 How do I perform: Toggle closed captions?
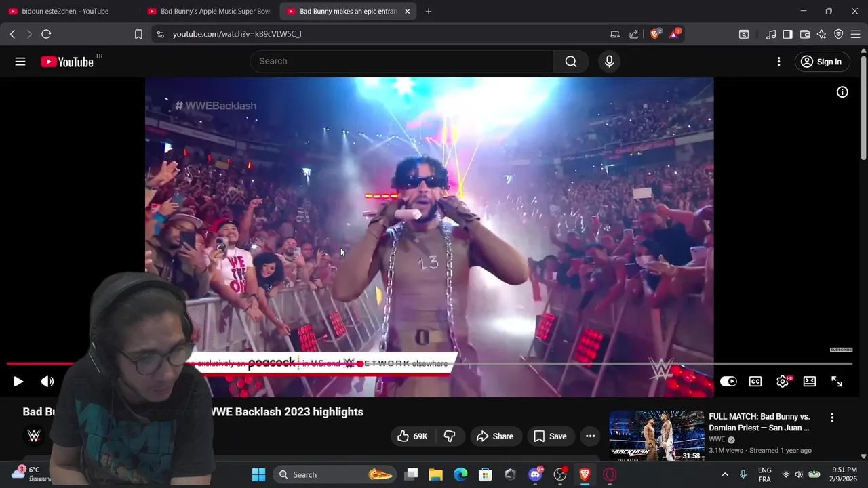click(x=755, y=382)
